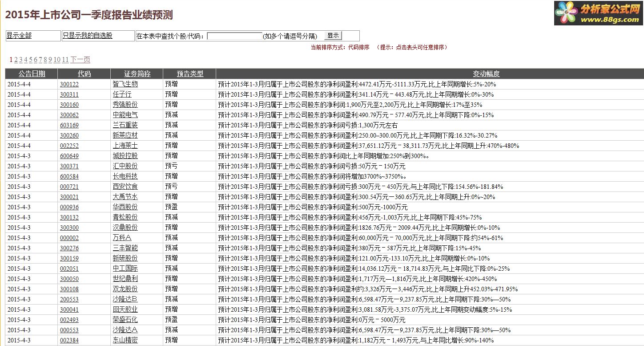
Task: Click 只显示我的自选股 filter
Action: [88, 36]
